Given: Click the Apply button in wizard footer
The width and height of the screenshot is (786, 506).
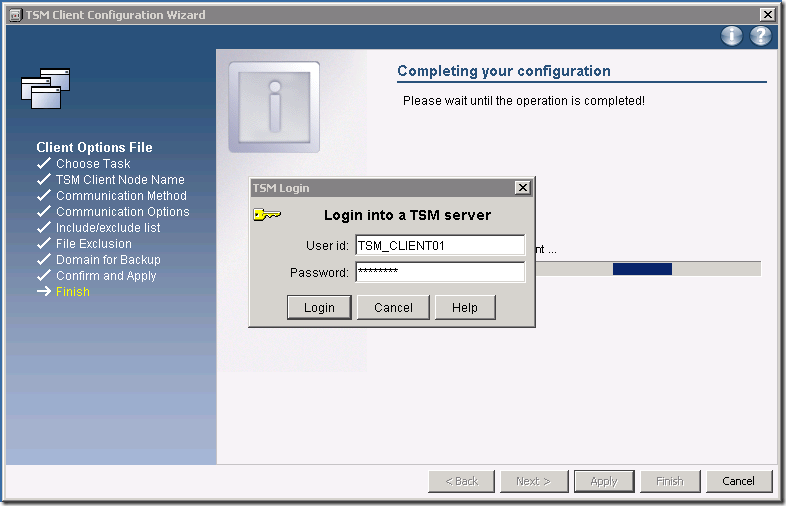Looking at the screenshot, I should (603, 481).
